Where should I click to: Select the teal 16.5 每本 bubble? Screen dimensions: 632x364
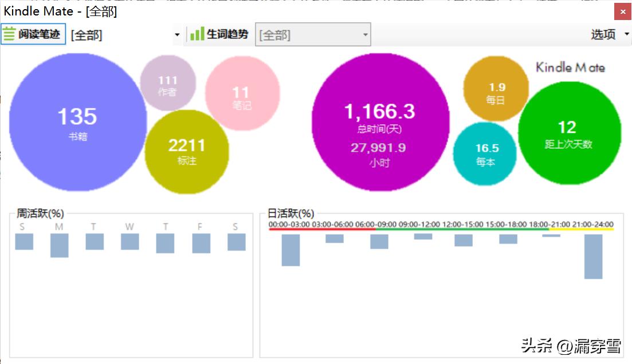pos(486,154)
